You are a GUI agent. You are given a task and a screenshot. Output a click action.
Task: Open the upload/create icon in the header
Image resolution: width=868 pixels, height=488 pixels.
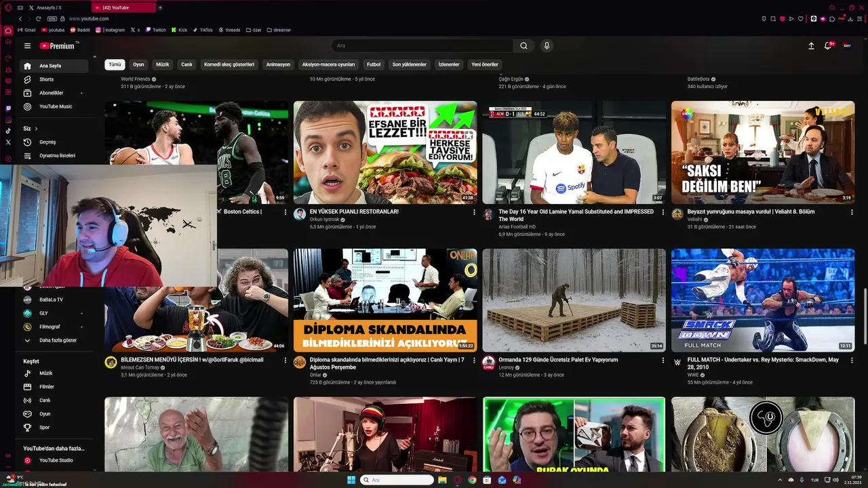[x=811, y=45]
